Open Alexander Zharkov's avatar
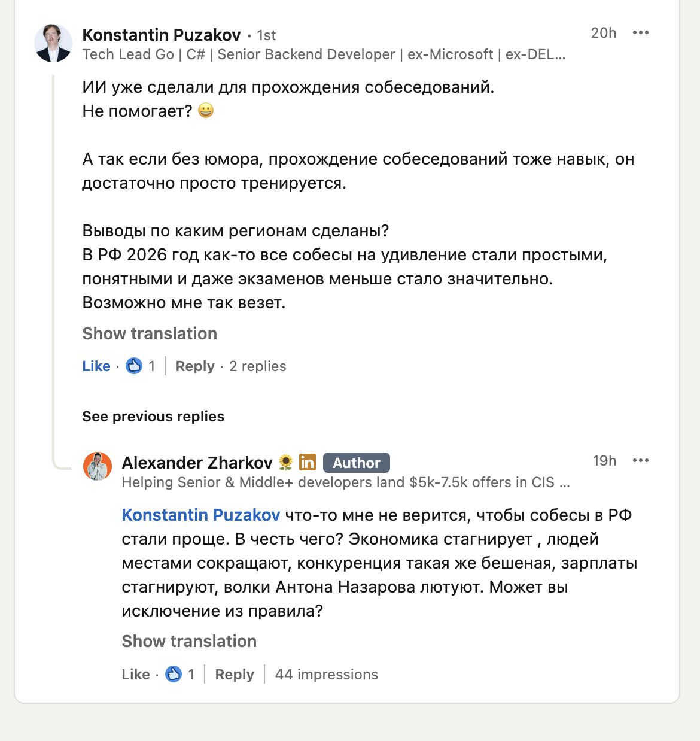 (98, 466)
